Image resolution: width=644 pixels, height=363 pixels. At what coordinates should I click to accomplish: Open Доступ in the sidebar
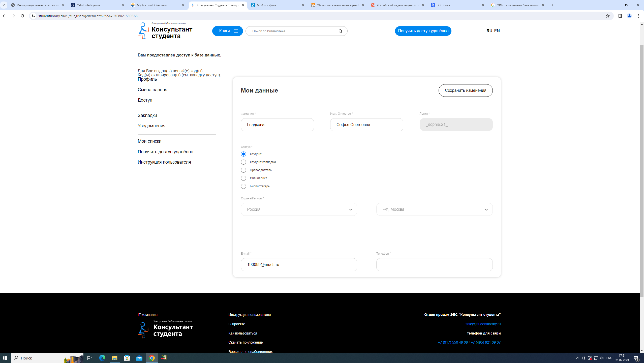[145, 100]
